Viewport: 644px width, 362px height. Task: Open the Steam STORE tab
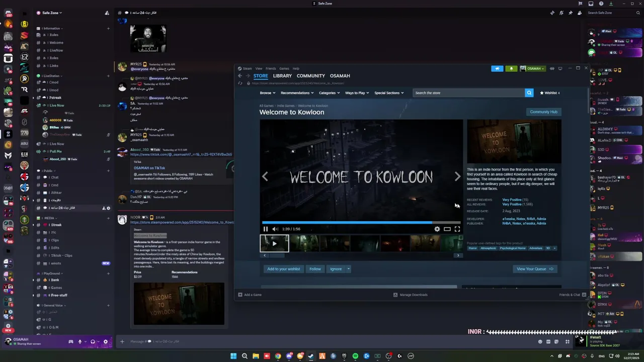[261, 76]
